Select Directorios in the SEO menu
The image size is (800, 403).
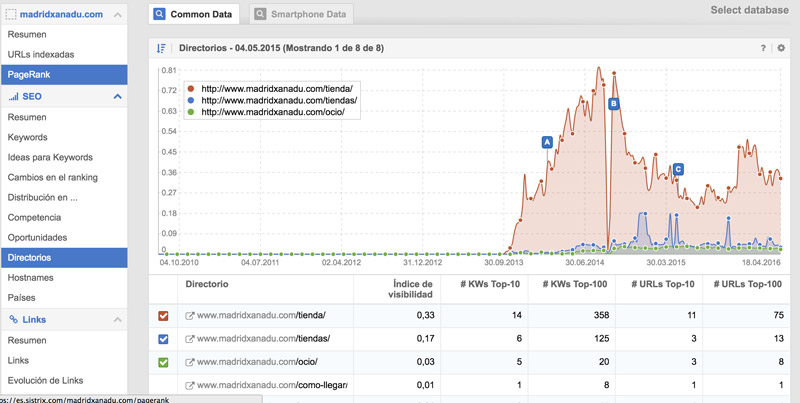tap(64, 258)
